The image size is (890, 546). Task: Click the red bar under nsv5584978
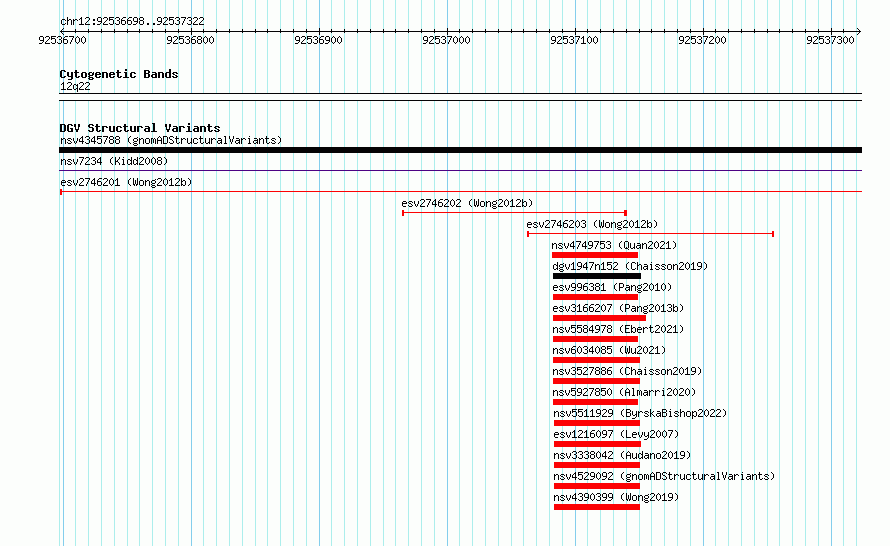coord(595,339)
